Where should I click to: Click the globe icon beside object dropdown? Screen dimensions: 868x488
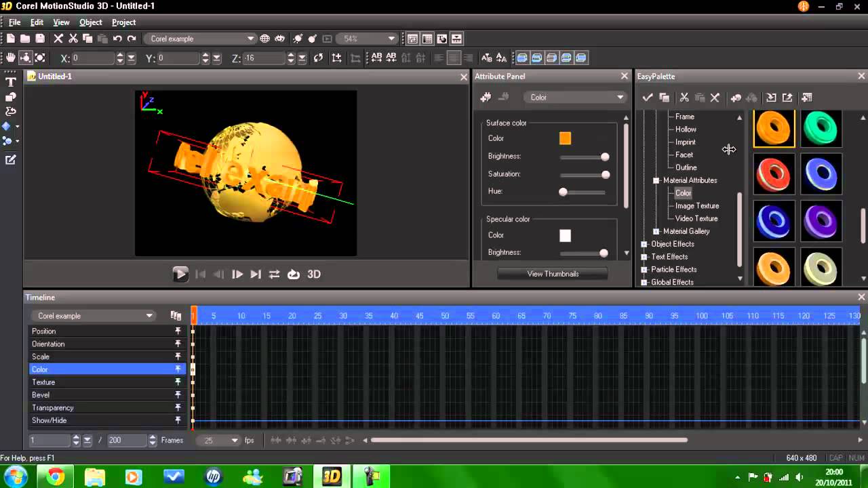click(x=265, y=39)
